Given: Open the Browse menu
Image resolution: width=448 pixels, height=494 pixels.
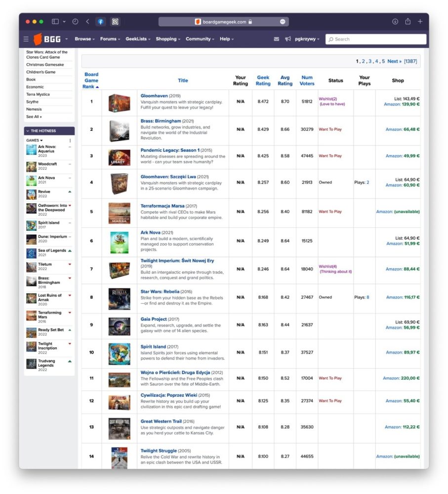Looking at the screenshot, I should coord(84,39).
